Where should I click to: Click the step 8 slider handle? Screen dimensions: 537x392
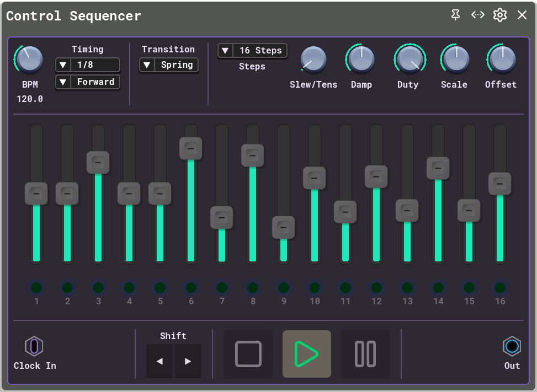pyautogui.click(x=253, y=155)
